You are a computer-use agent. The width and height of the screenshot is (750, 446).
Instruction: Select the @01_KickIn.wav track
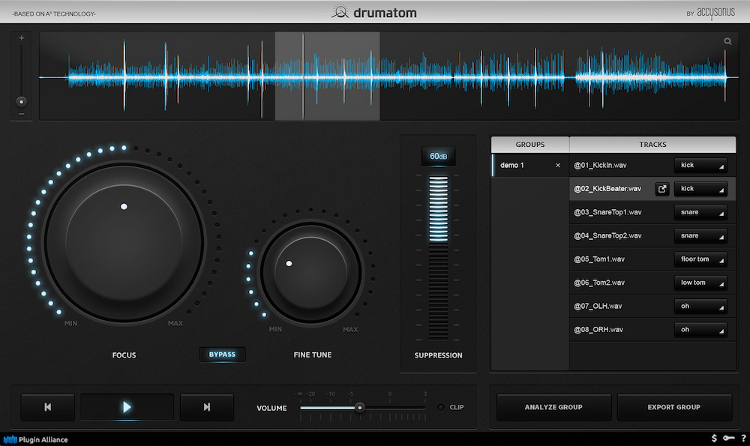652,165
